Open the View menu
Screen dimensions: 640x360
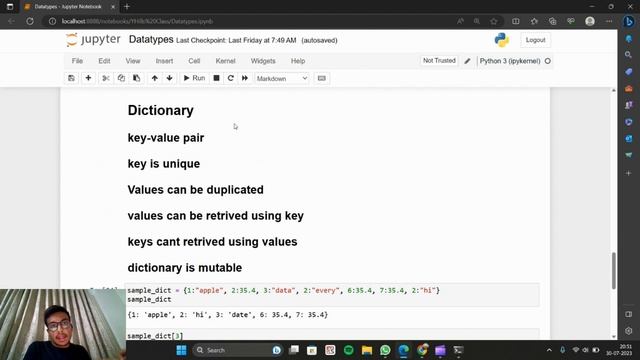[x=133, y=61]
